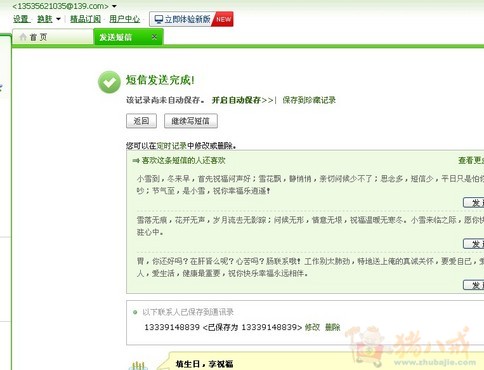Click the 填生日，享祝福 banner text
This screenshot has width=484, height=370.
tap(204, 364)
